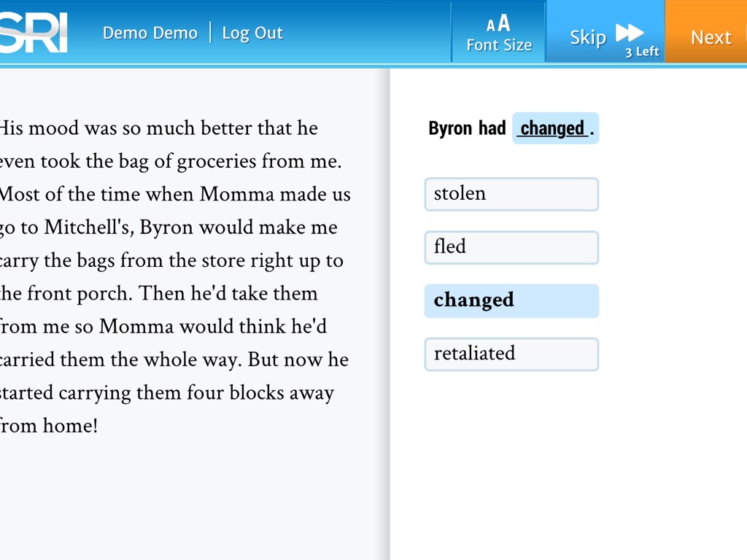747x560 pixels.
Task: Skip this question
Action: pos(605,33)
